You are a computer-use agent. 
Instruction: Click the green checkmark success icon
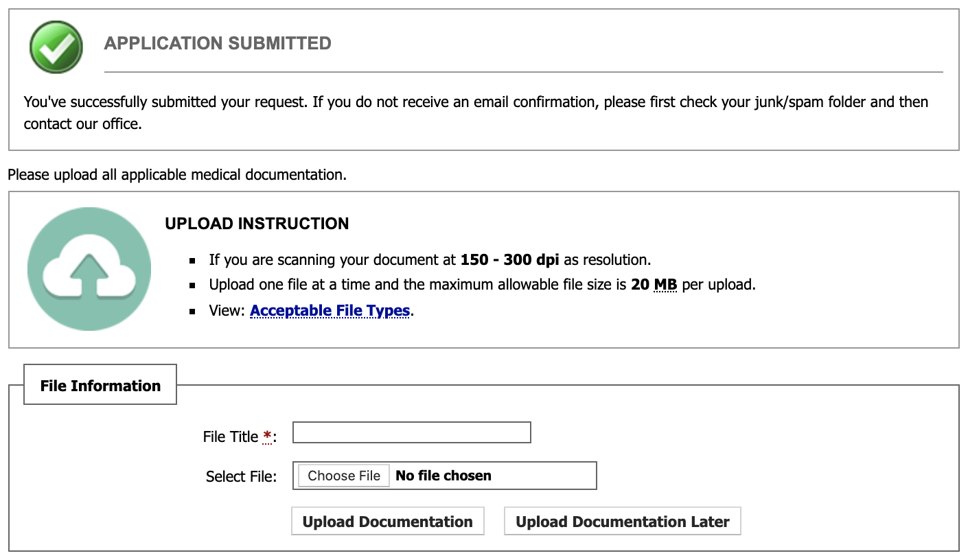[x=55, y=47]
